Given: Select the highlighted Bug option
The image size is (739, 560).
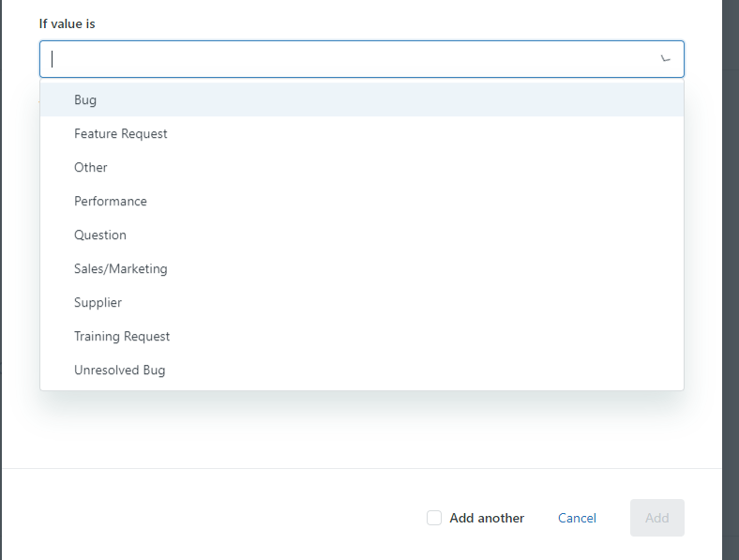Looking at the screenshot, I should point(85,100).
